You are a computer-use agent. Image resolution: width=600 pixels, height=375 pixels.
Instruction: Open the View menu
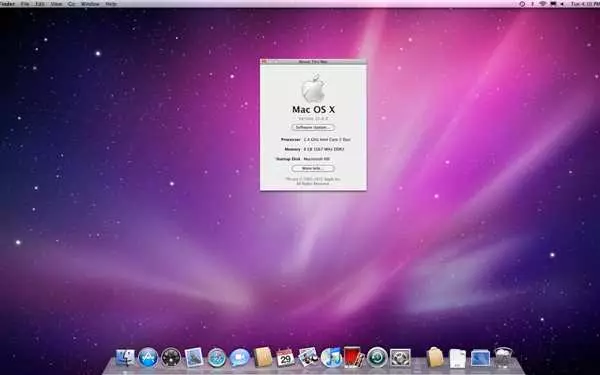56,4
